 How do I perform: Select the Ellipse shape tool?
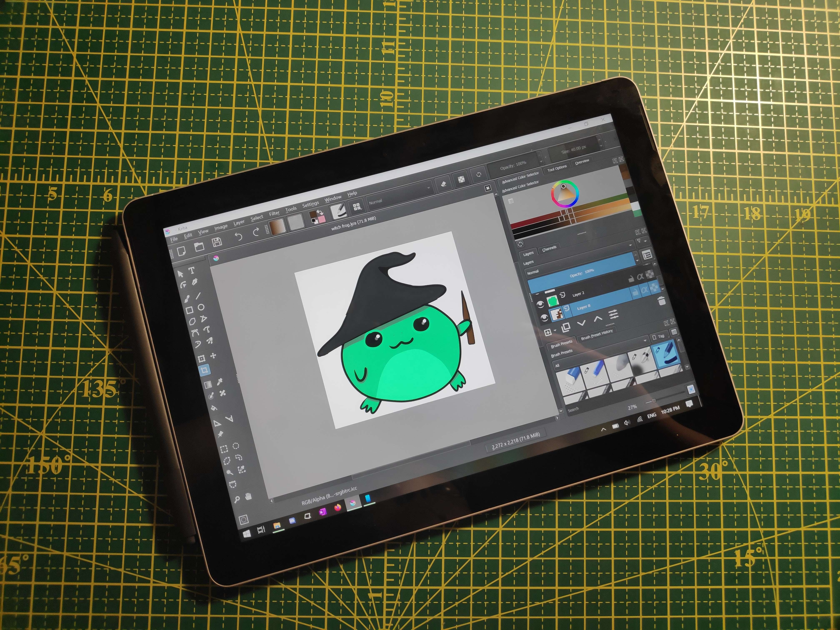[x=201, y=307]
